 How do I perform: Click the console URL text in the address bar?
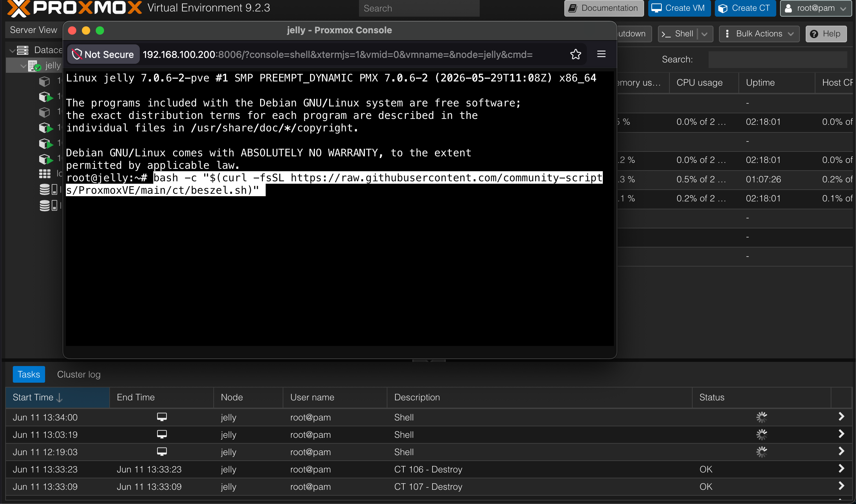[x=337, y=54]
